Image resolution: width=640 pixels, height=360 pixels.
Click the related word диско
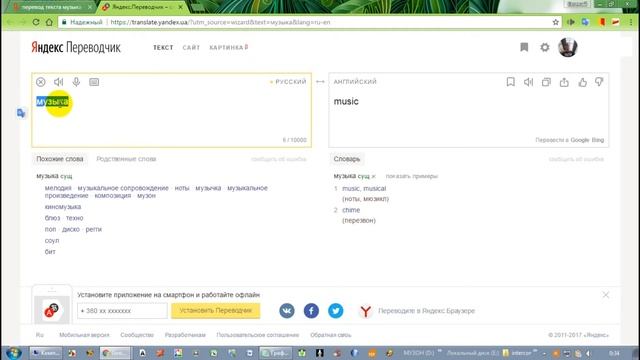coord(71,229)
